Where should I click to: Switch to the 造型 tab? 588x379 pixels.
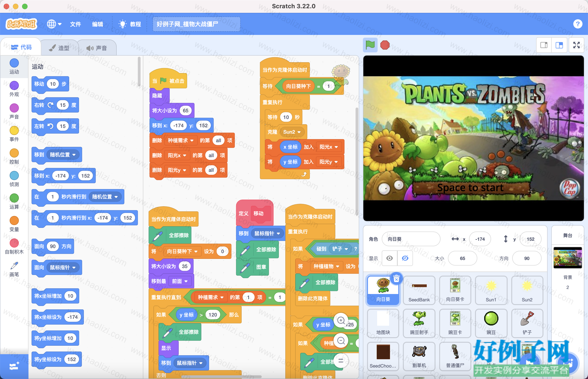59,48
